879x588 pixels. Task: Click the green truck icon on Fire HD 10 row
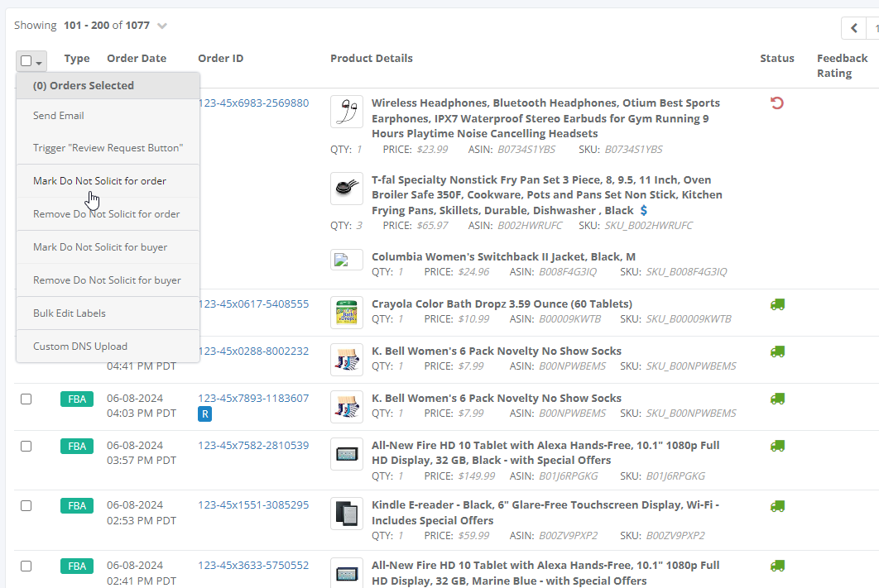(776, 446)
